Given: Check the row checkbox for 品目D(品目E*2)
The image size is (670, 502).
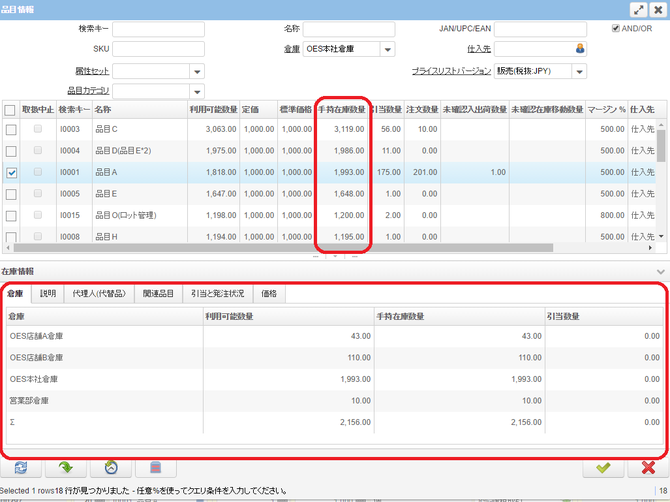Looking at the screenshot, I should [11, 151].
